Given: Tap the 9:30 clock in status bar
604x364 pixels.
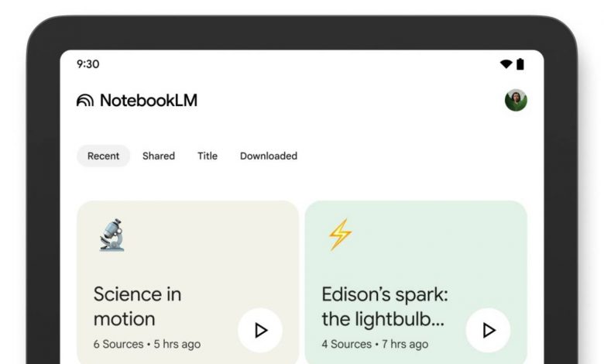Looking at the screenshot, I should [88, 64].
